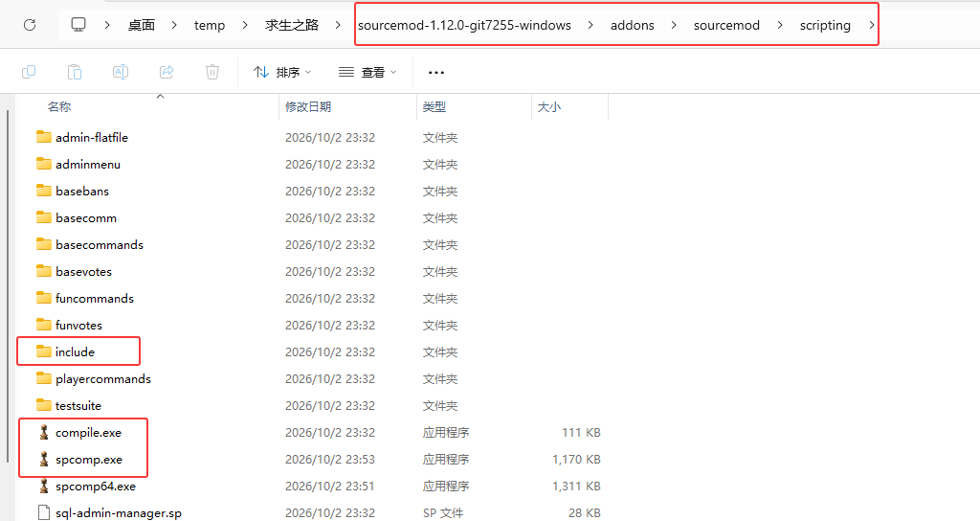
Task: Click the Copy icon in toolbar
Action: [29, 73]
